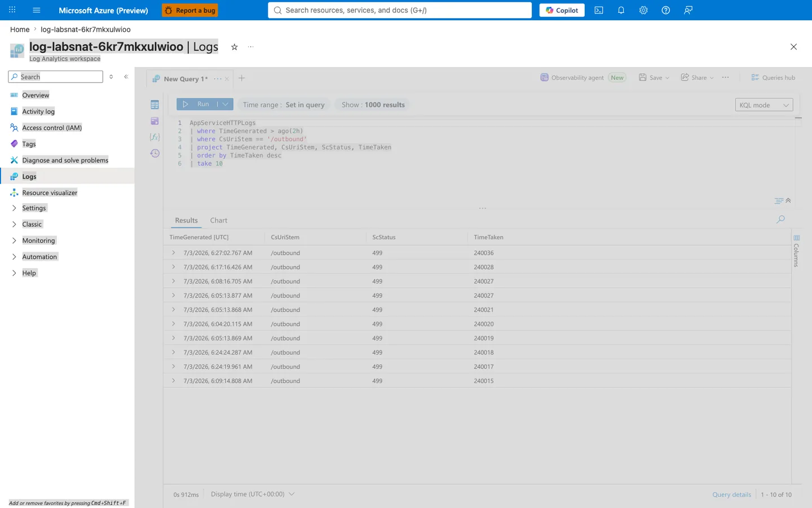Image resolution: width=812 pixels, height=508 pixels.
Task: Open Access control (IAM)
Action: [52, 128]
